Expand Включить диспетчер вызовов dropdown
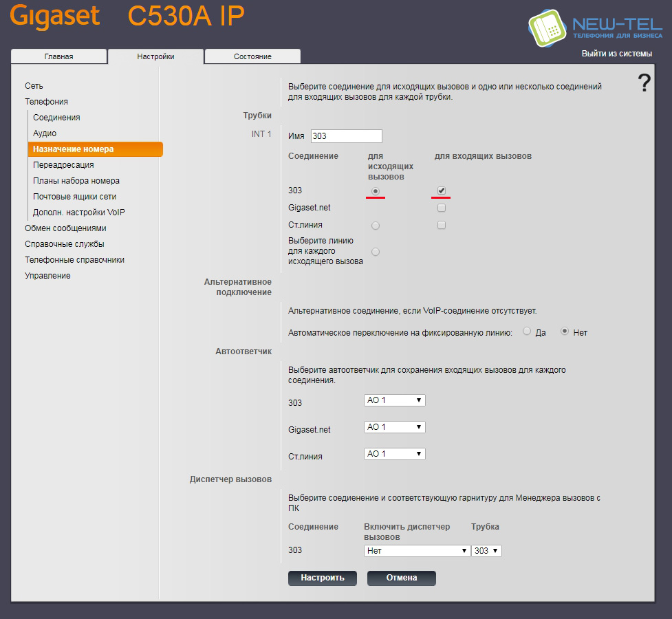Screen dimensions: 672x619 point(416,551)
